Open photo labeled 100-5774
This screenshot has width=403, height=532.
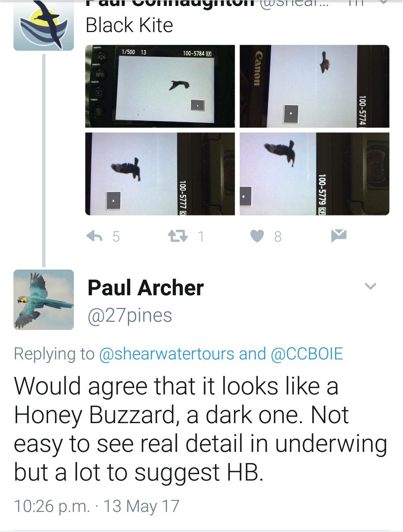(x=315, y=86)
